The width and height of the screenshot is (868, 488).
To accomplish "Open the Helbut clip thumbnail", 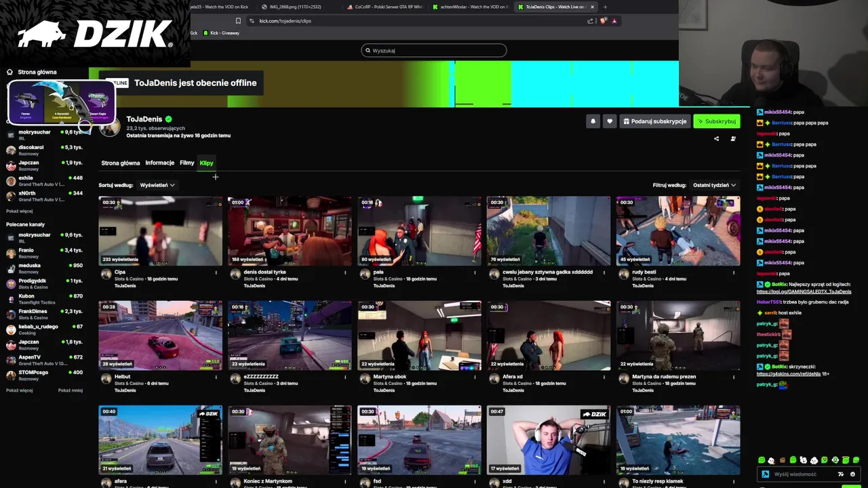I will (160, 335).
